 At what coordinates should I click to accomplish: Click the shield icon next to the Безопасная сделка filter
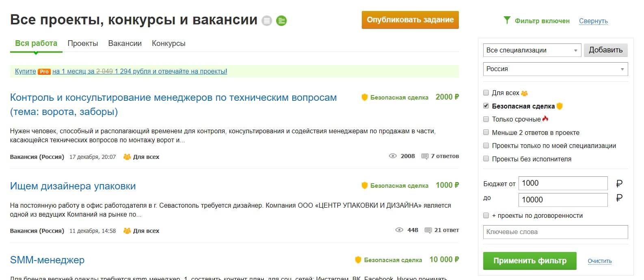tap(560, 106)
